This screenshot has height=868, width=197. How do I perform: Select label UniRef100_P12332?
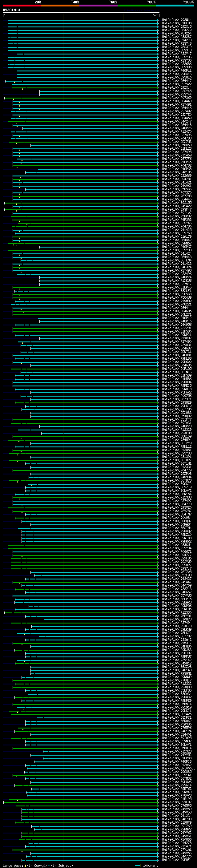pyautogui.click(x=176, y=684)
